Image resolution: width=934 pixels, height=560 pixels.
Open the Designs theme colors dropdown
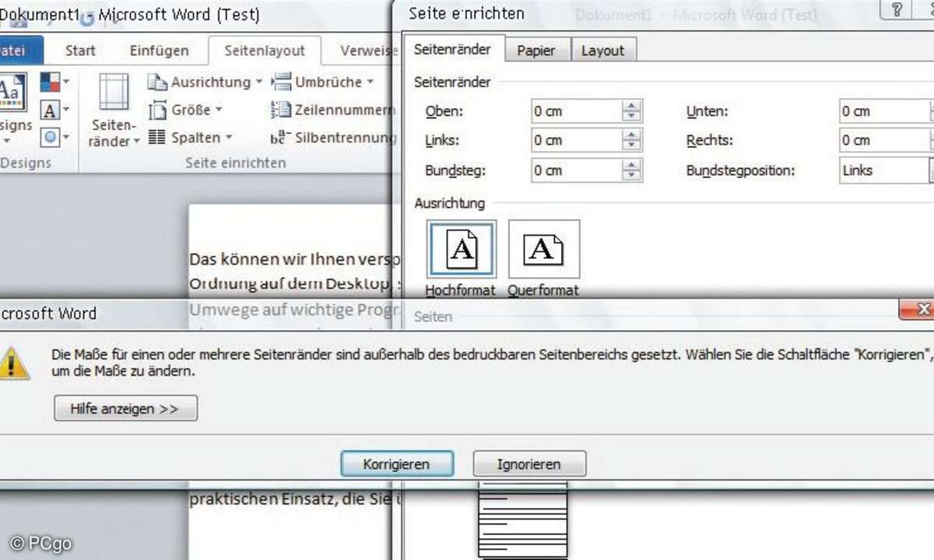pyautogui.click(x=54, y=81)
